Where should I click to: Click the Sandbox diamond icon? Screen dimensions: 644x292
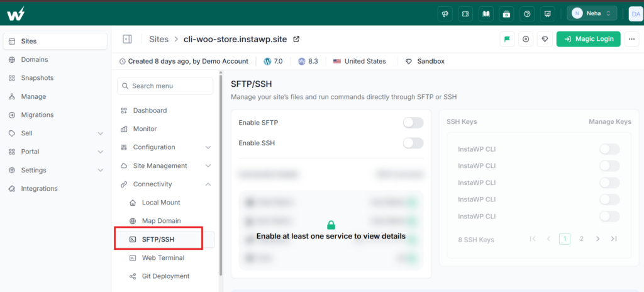[409, 61]
